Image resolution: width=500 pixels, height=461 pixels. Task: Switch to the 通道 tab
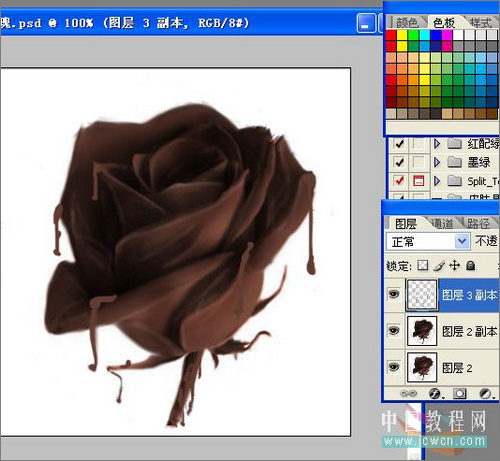pos(443,224)
